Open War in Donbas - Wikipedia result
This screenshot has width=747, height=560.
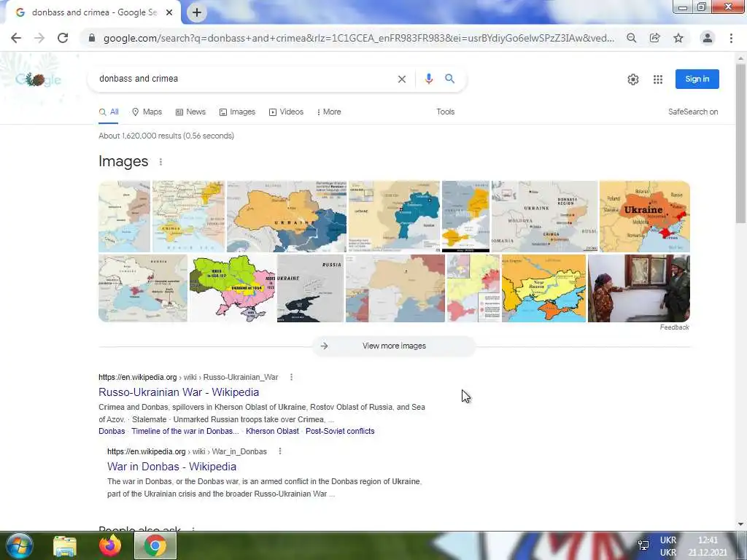pos(171,467)
